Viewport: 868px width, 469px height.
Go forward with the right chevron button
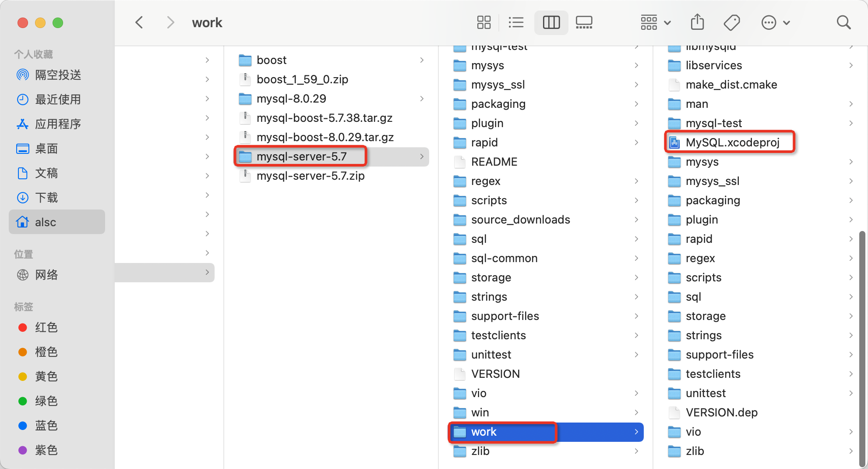click(170, 22)
